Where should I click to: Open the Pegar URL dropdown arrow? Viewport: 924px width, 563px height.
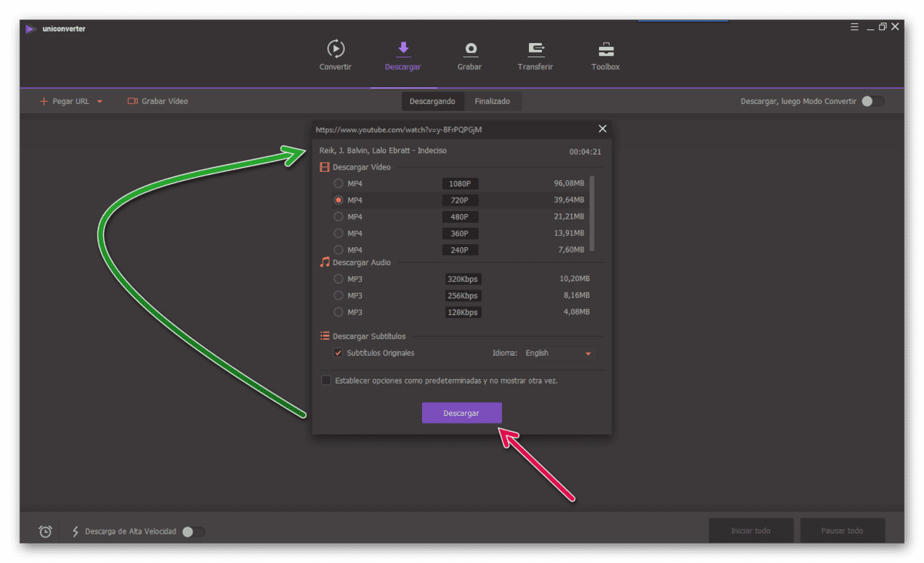(x=100, y=102)
